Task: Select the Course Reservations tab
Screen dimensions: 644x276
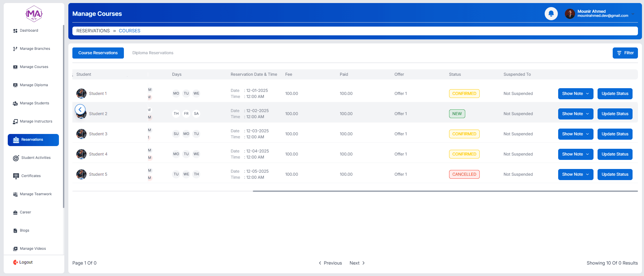Action: click(x=98, y=53)
